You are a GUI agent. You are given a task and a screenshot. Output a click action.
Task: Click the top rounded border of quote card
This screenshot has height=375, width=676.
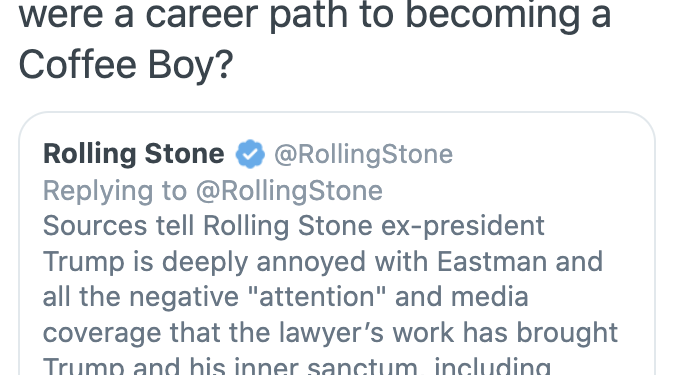pos(336,112)
